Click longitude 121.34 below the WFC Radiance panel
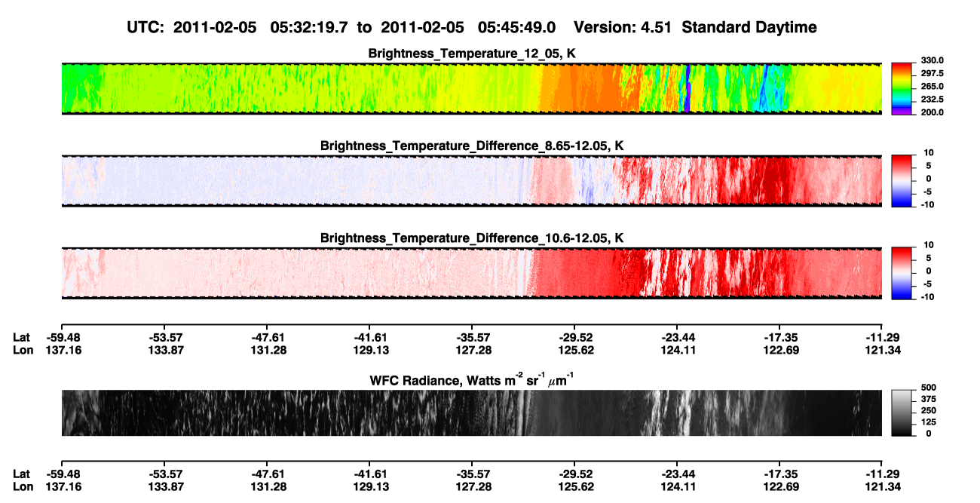 (882, 486)
